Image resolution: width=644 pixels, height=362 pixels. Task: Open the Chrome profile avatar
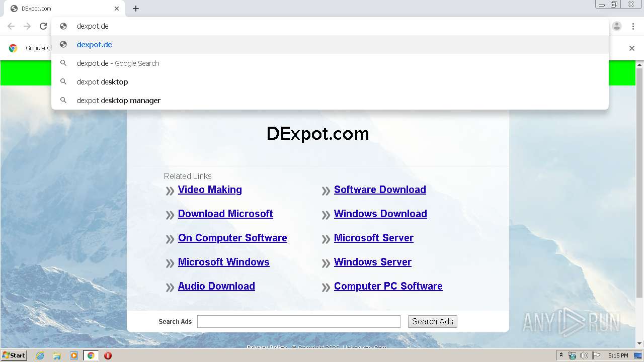point(617,26)
